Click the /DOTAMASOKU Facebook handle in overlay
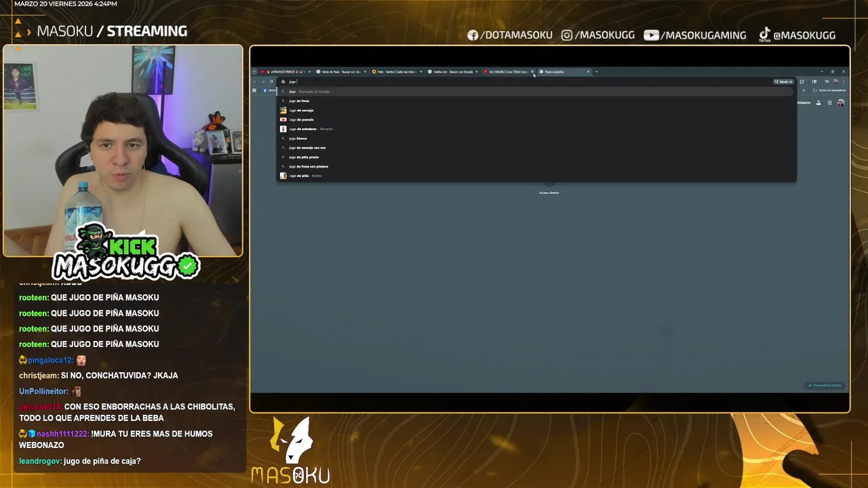The height and width of the screenshot is (488, 868). click(509, 35)
